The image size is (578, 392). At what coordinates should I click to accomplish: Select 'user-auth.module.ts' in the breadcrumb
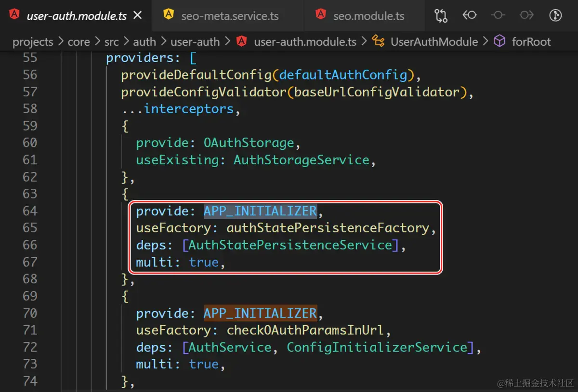tap(305, 42)
